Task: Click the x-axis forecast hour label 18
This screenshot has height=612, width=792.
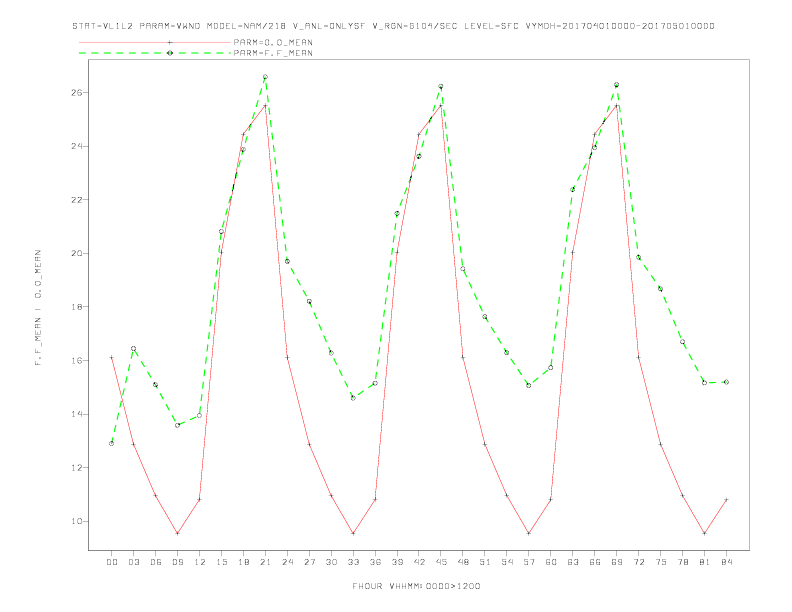Action: point(243,562)
